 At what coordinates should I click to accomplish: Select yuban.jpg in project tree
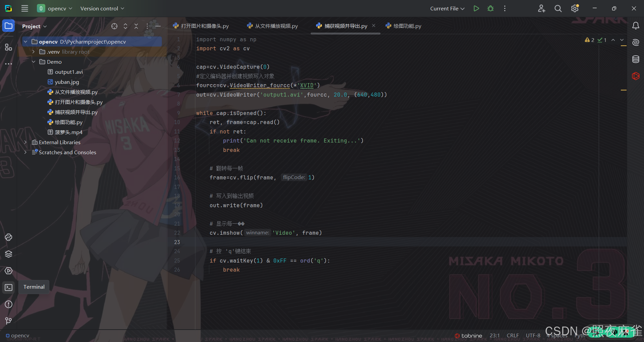[67, 82]
